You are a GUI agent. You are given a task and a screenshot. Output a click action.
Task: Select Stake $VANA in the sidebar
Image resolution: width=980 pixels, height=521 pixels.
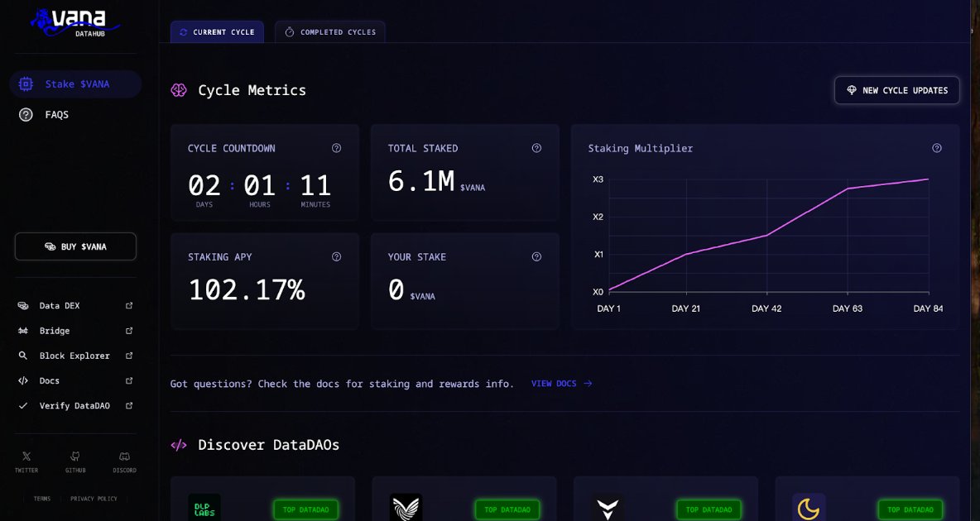[76, 84]
